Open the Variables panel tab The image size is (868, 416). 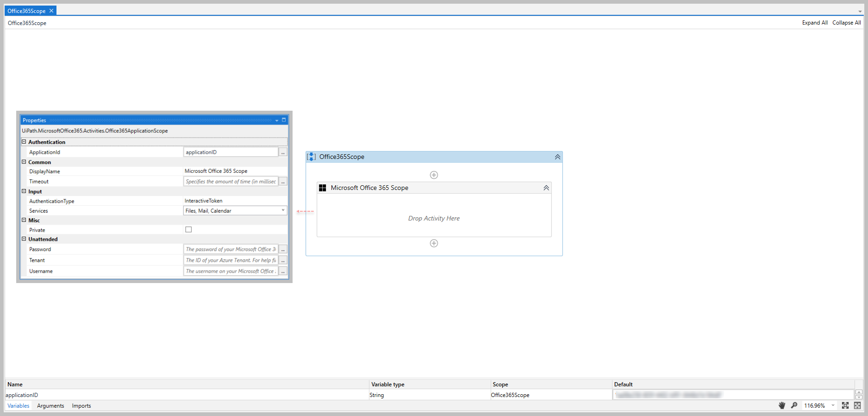coord(19,406)
